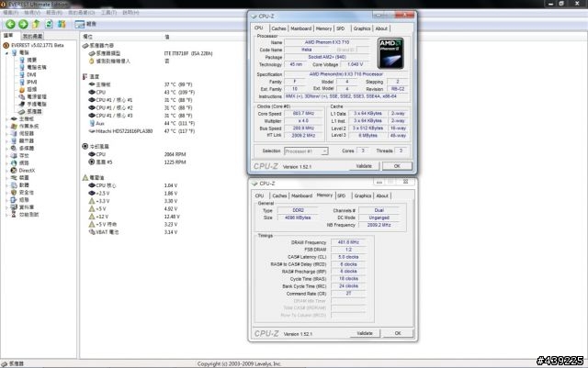Expand the 作業系統 operating system node
Image resolution: width=588 pixels, height=368 pixels.
(6, 127)
